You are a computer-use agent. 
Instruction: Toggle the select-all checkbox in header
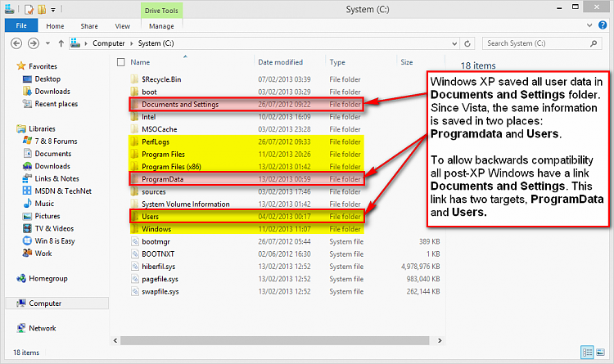pos(121,62)
